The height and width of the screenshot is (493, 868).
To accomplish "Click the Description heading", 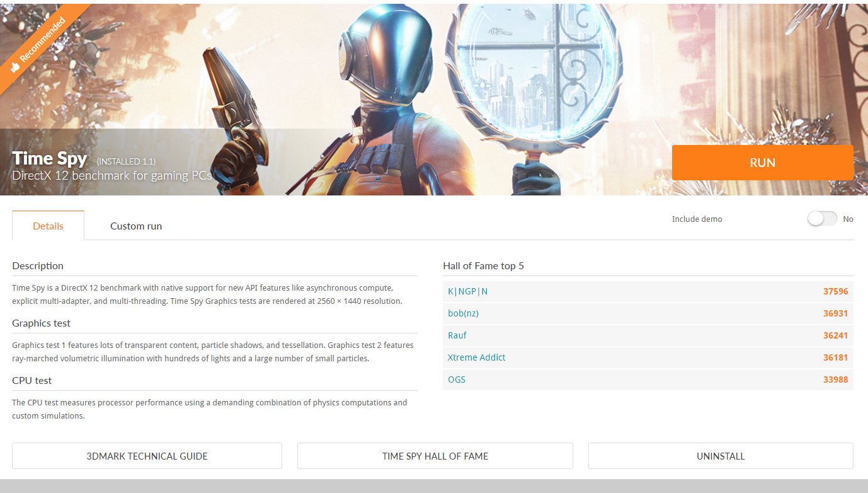I will (x=38, y=266).
